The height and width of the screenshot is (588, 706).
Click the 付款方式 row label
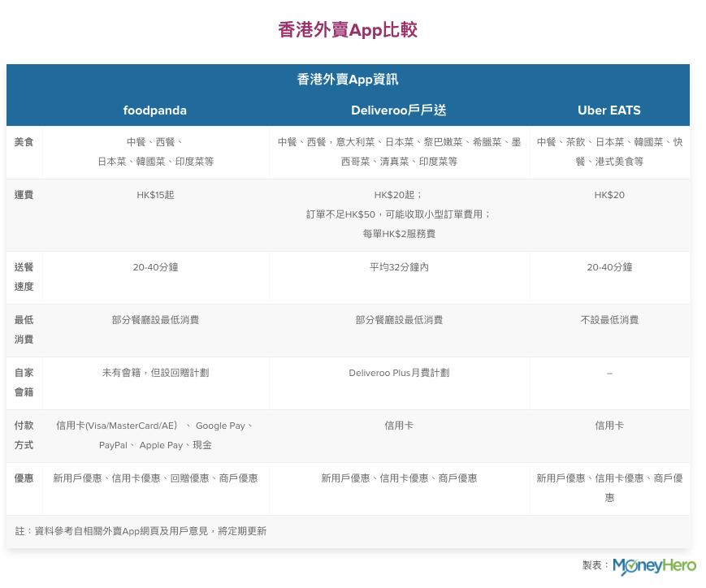pos(24,435)
